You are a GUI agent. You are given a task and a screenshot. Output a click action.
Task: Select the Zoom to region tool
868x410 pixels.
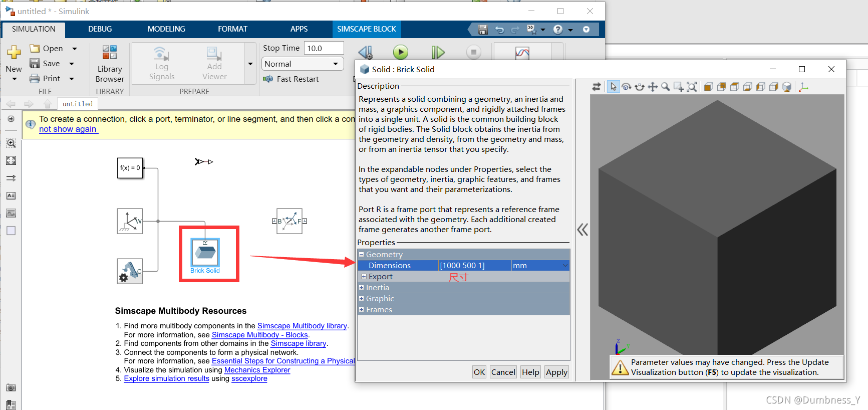tap(678, 87)
